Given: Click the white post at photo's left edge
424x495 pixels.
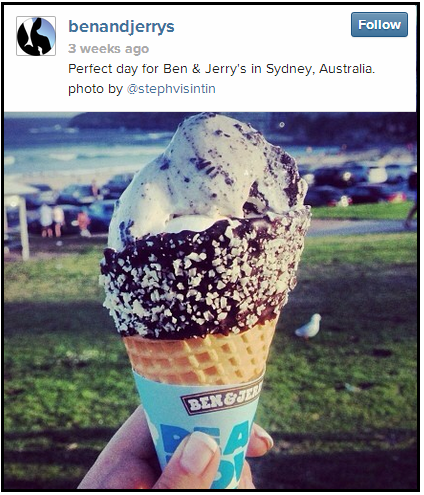Looking at the screenshot, I should (x=24, y=228).
